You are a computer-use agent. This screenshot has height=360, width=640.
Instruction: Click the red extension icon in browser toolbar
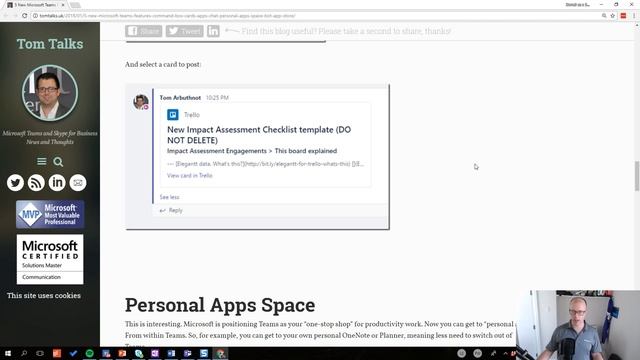[x=623, y=16]
